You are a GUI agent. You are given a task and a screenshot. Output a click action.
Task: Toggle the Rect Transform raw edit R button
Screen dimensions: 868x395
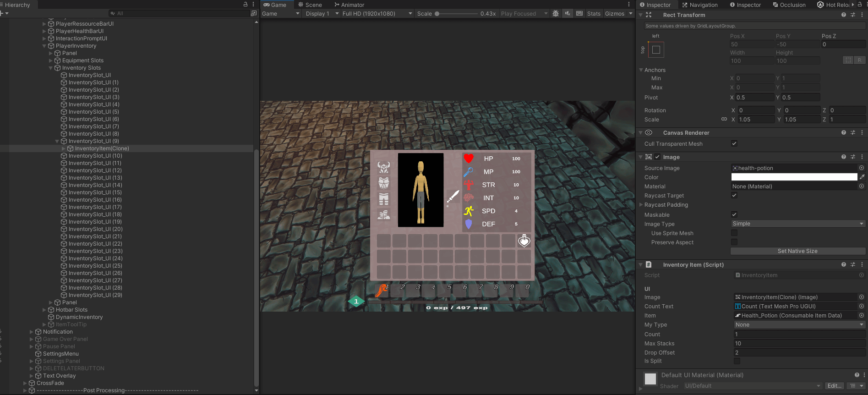(x=859, y=60)
